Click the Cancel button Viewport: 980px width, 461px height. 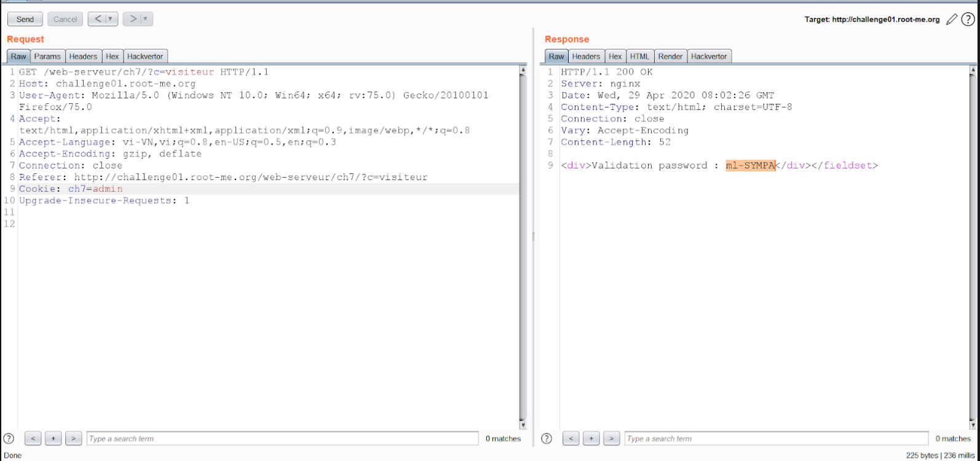[65, 19]
